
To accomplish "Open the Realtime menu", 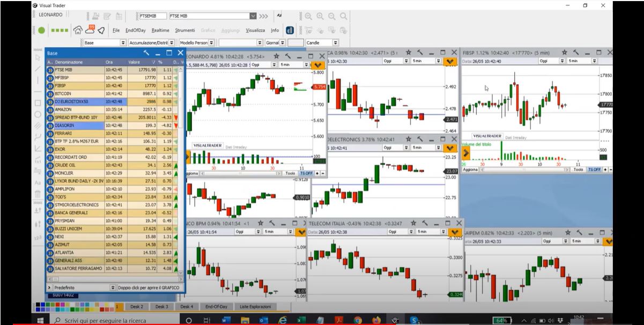I will point(160,31).
